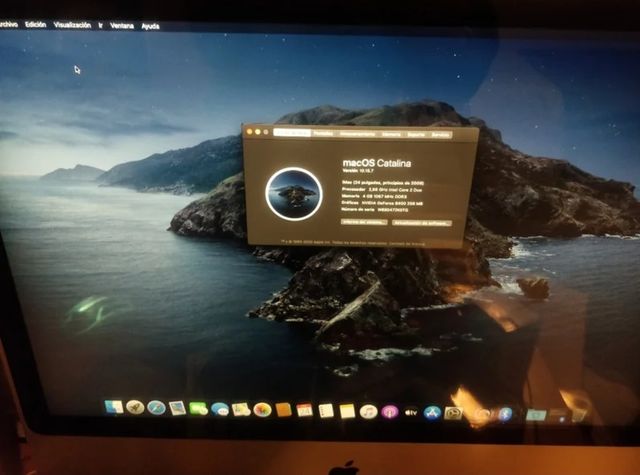Screen dimensions: 640x475
Task: Switch to the Servicio tab
Action: coord(440,135)
